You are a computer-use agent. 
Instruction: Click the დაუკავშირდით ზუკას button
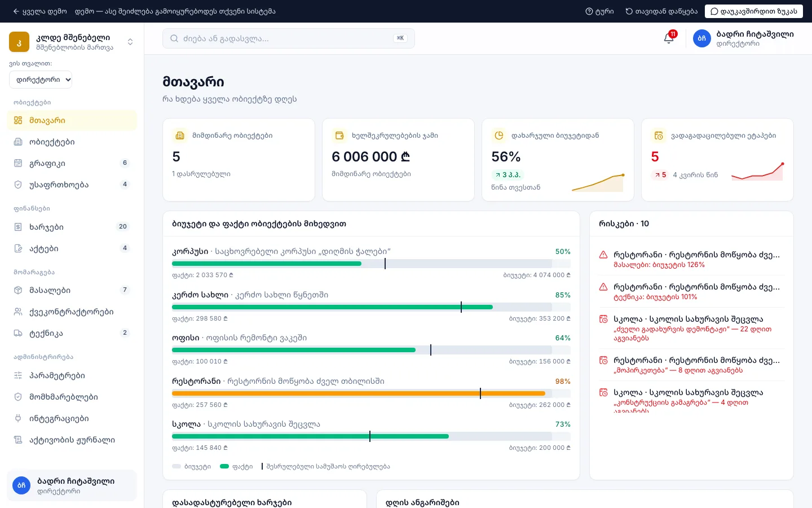pos(754,11)
